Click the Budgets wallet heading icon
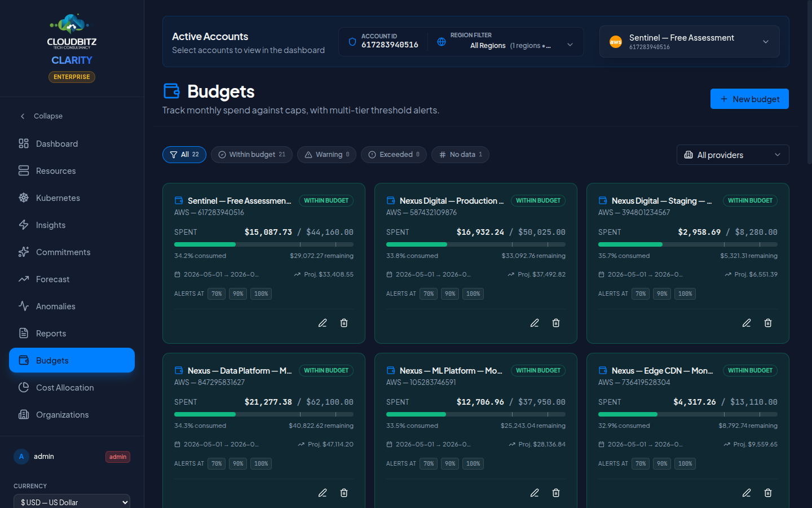Viewport: 812px width, 508px height. [171, 91]
